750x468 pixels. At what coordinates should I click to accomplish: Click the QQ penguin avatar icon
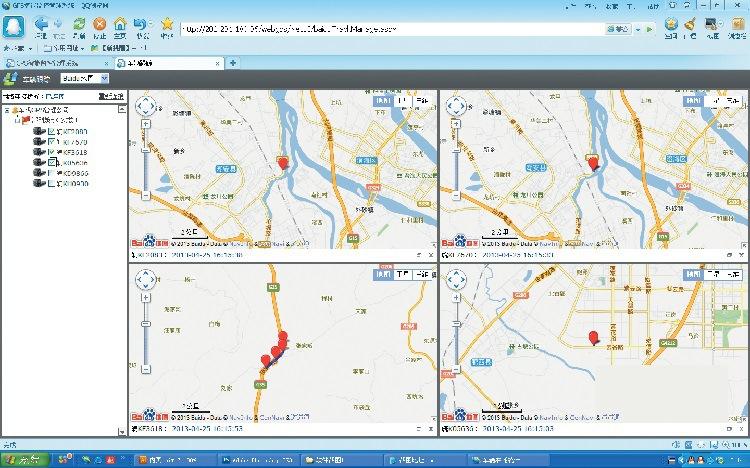click(13, 26)
